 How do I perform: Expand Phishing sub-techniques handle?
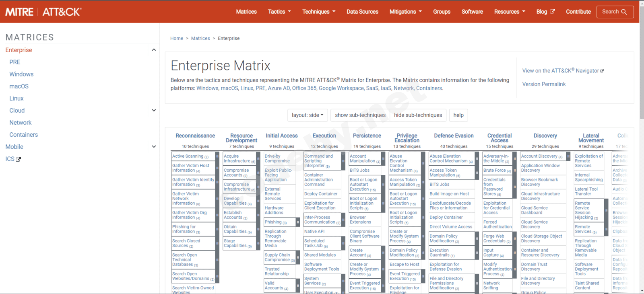(x=298, y=222)
